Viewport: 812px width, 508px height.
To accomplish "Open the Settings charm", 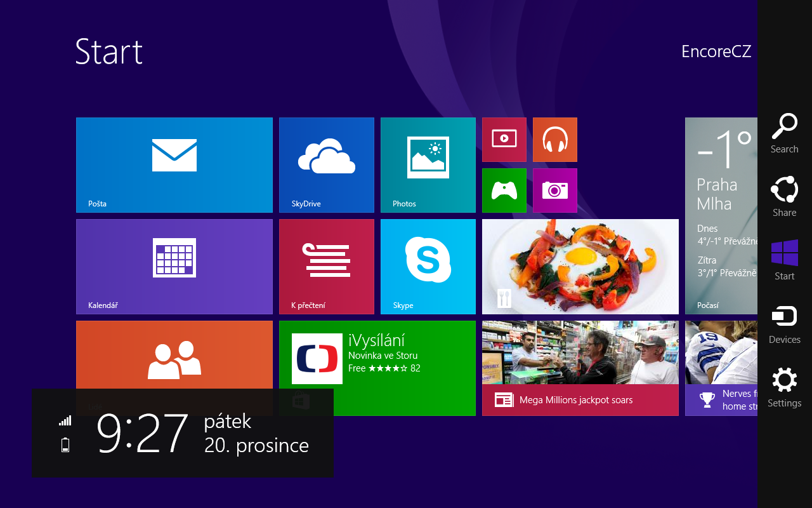I will tap(785, 387).
